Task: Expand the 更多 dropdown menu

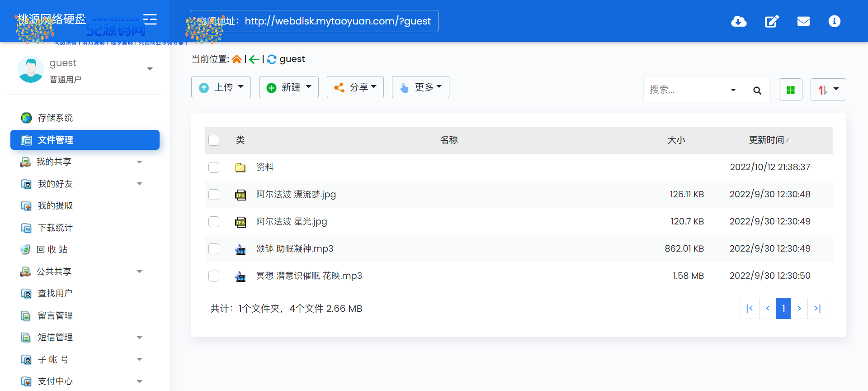Action: click(x=420, y=87)
